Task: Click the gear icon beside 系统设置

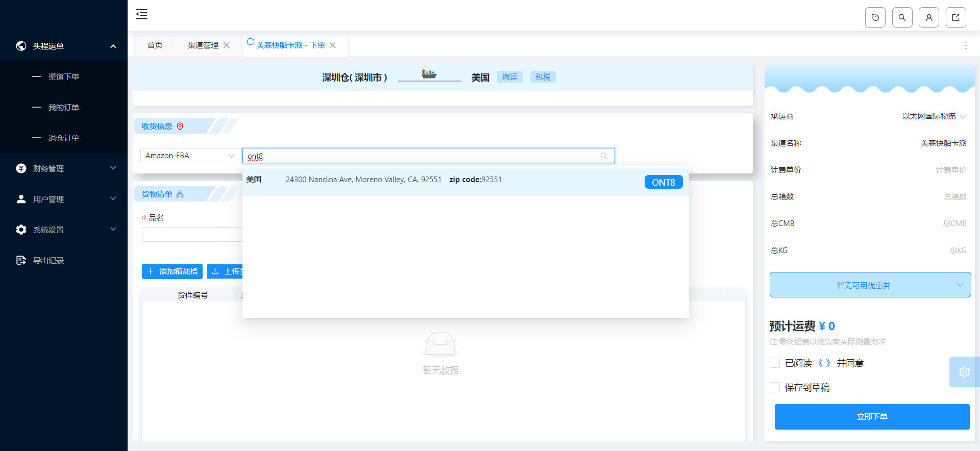Action: [x=21, y=230]
